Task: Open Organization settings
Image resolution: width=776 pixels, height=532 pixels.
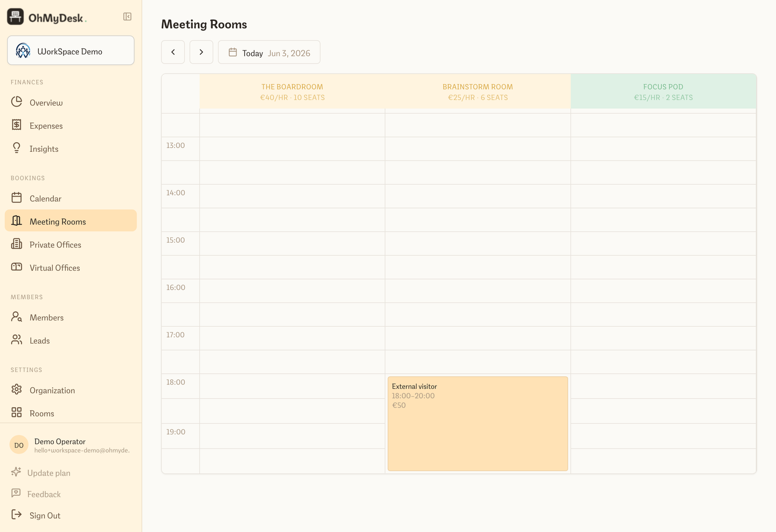Action: point(71,390)
